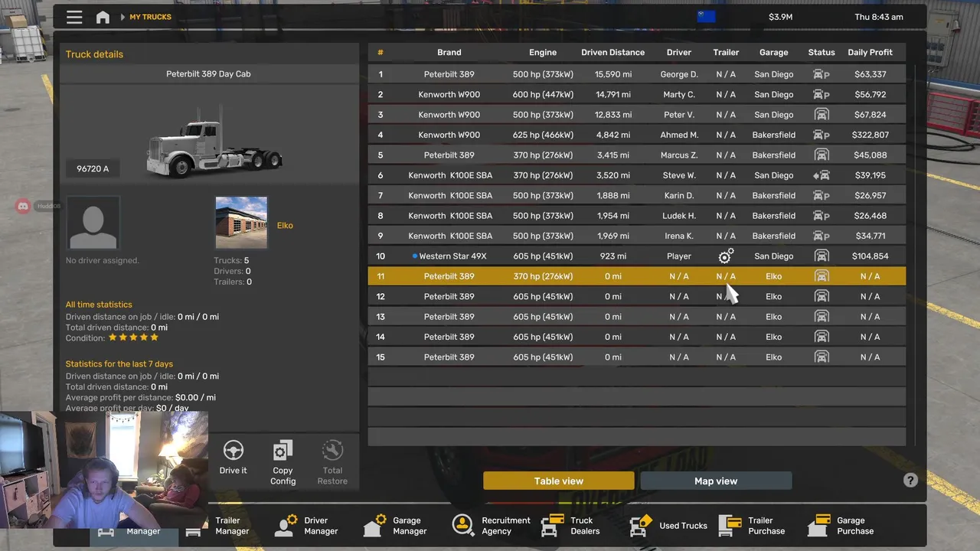Select truck row 13 Peterbilt 389
The width and height of the screenshot is (980, 551).
click(x=637, y=316)
